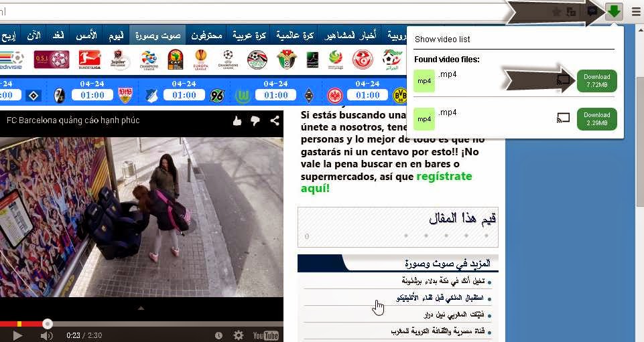Open the كرة عالمية navigation tab
This screenshot has height=342, width=644.
pos(295,35)
